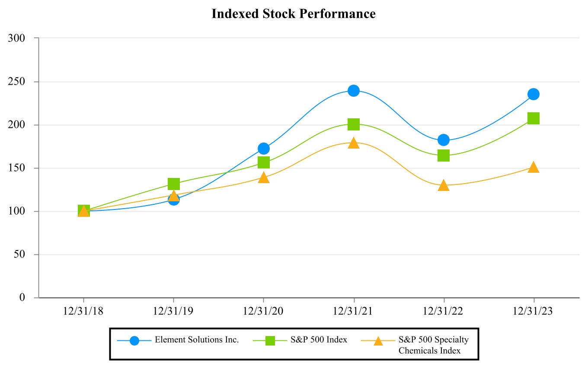The width and height of the screenshot is (588, 368).
Task: Select the blue circle marker at 12/31/23
Action: pos(534,94)
